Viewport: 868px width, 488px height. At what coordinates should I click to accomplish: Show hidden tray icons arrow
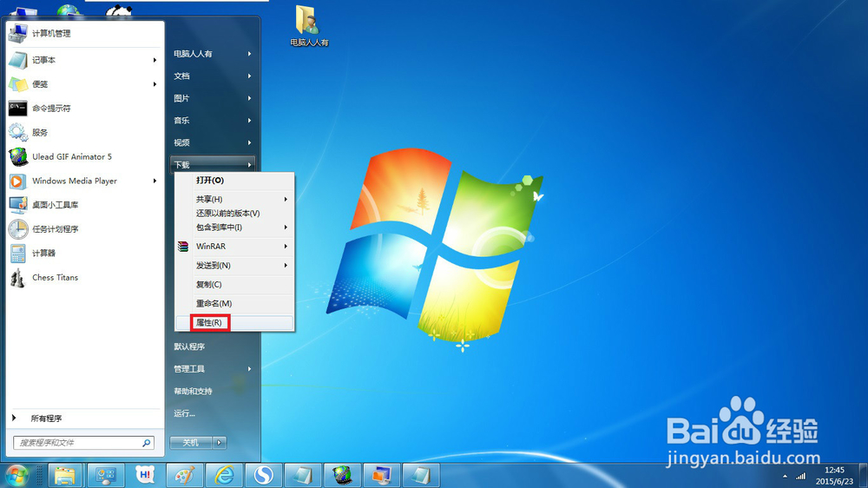(785, 476)
